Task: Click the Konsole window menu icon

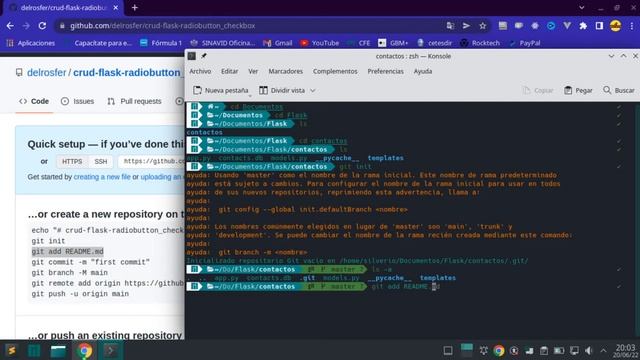Action: (192, 56)
